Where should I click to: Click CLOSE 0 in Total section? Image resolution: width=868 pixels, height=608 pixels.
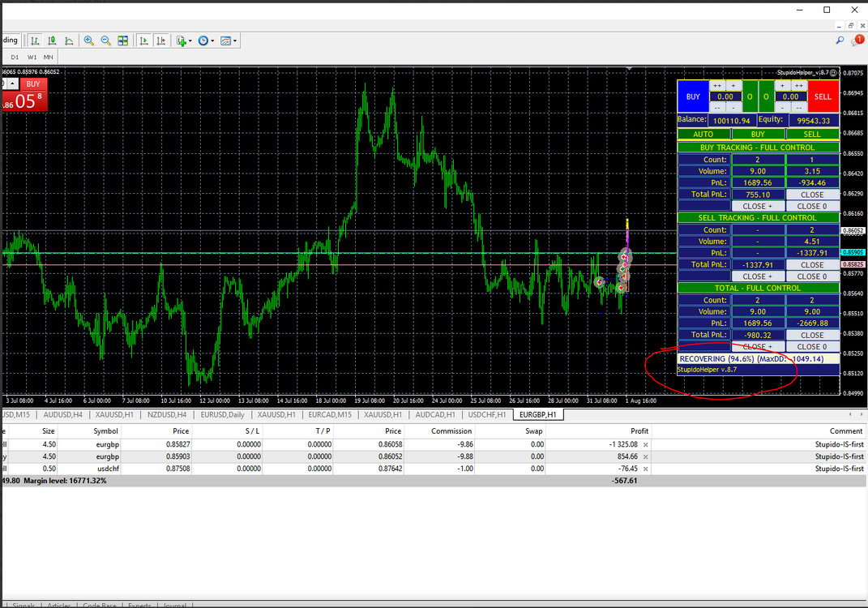[812, 347]
